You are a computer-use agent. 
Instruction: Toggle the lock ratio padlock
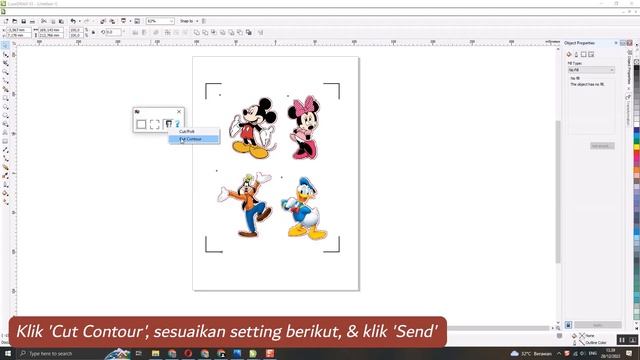[x=93, y=32]
